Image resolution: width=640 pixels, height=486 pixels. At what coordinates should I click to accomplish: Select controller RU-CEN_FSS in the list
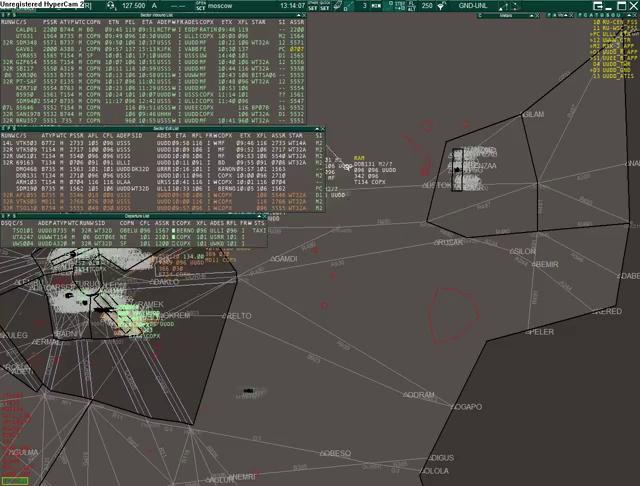(x=615, y=22)
